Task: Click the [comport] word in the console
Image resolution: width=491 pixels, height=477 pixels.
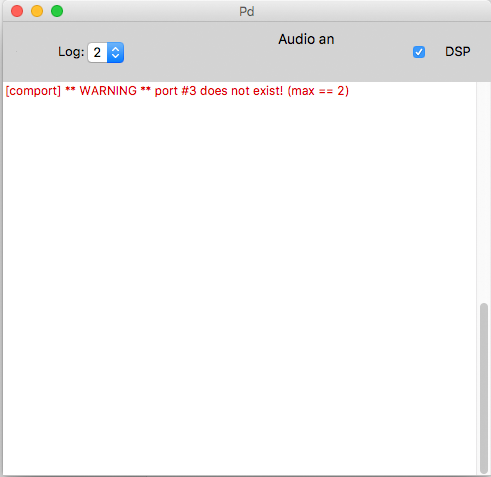Action: (x=33, y=91)
